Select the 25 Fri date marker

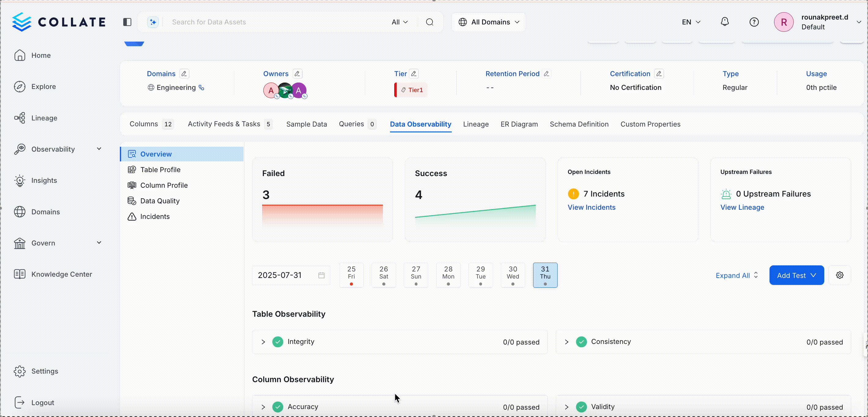click(351, 275)
